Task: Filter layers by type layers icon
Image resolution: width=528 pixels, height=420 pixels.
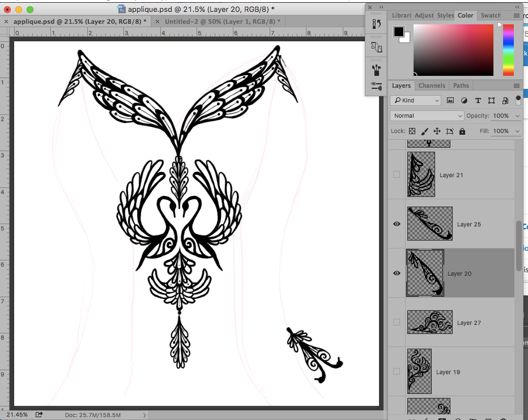Action: 478,100
